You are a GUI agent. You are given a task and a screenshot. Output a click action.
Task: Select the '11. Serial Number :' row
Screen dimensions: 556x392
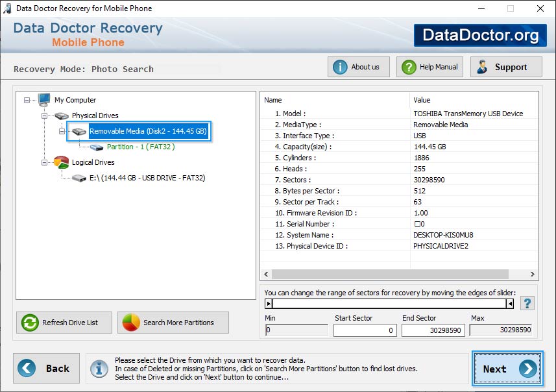click(399, 224)
